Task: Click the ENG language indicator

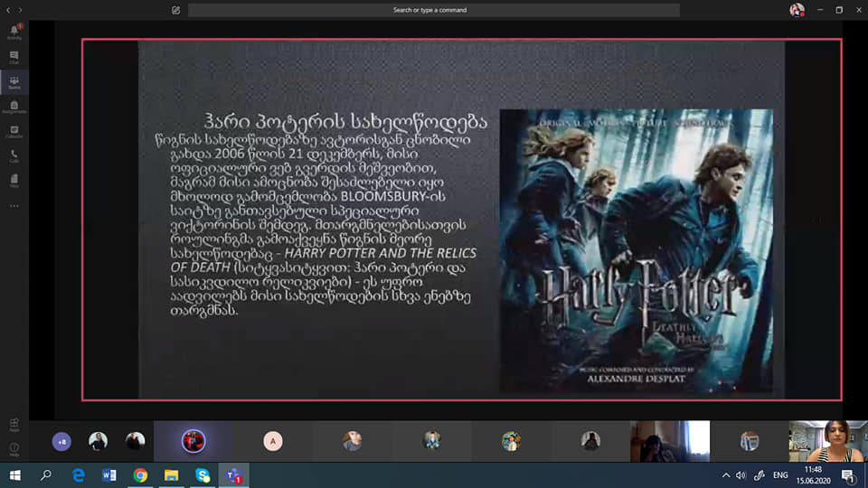Action: coord(780,475)
